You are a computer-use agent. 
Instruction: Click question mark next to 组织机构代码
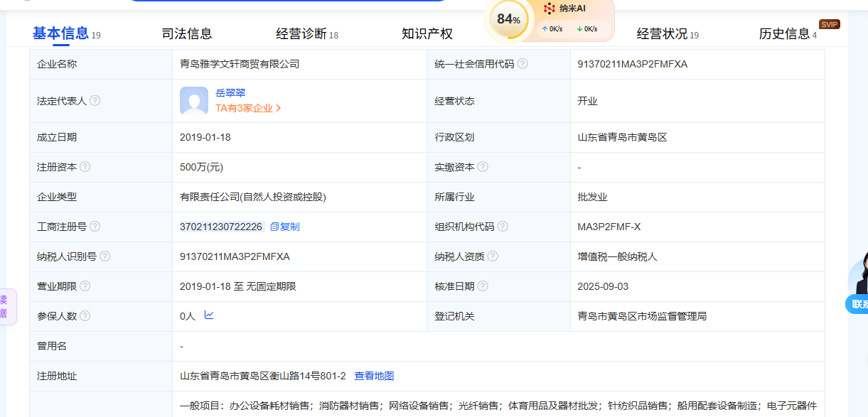pos(503,227)
